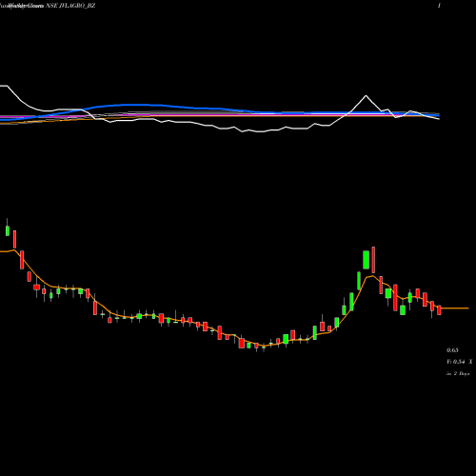Viewport: 476px width, 476px height.
Task: Click the first green candlestick at chart start
Action: click(x=8, y=230)
